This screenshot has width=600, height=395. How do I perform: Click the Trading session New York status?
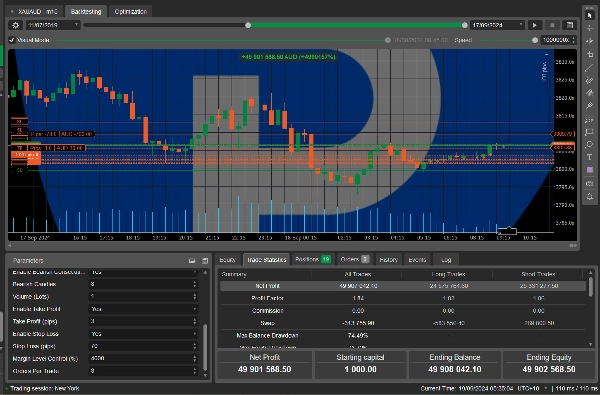pos(45,388)
